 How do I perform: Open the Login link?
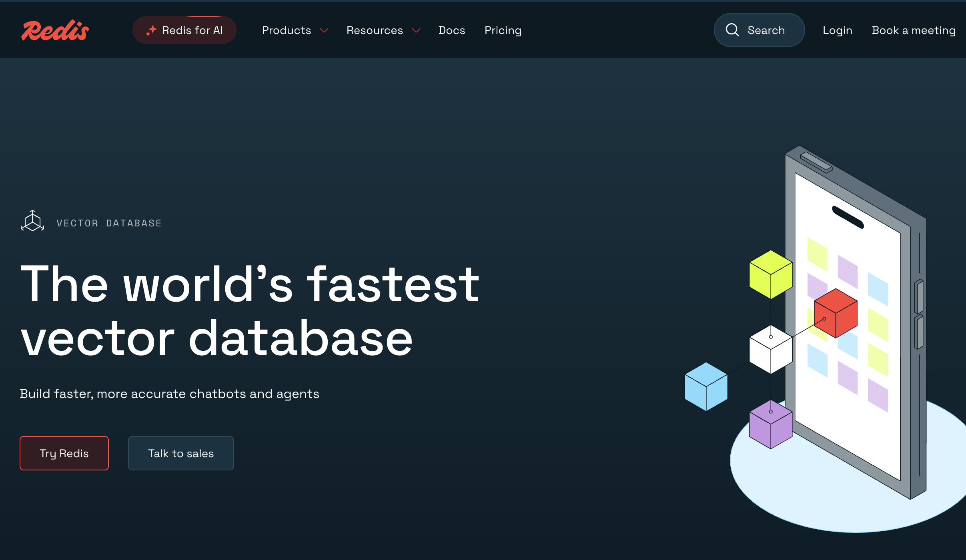(837, 30)
